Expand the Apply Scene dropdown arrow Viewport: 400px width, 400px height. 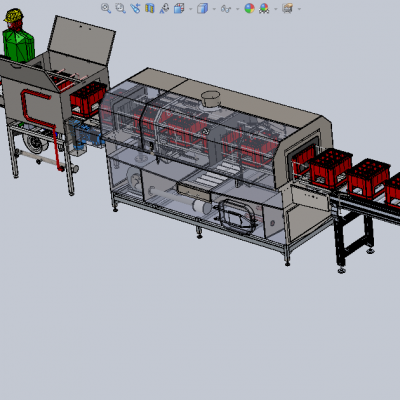click(276, 9)
